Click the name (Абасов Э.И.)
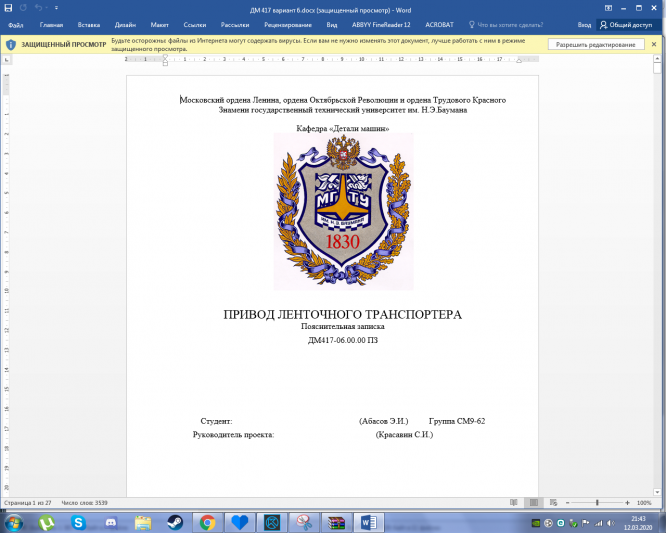The width and height of the screenshot is (666, 533). pyautogui.click(x=384, y=421)
